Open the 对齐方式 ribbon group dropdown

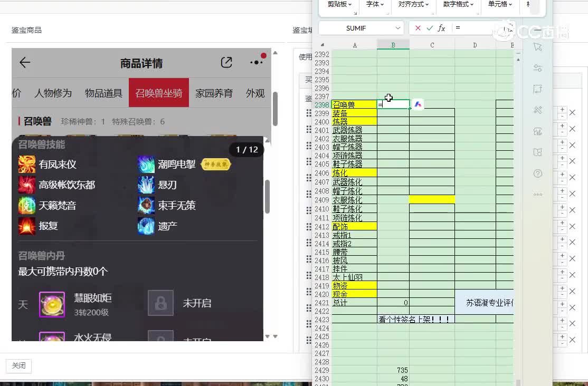[413, 4]
